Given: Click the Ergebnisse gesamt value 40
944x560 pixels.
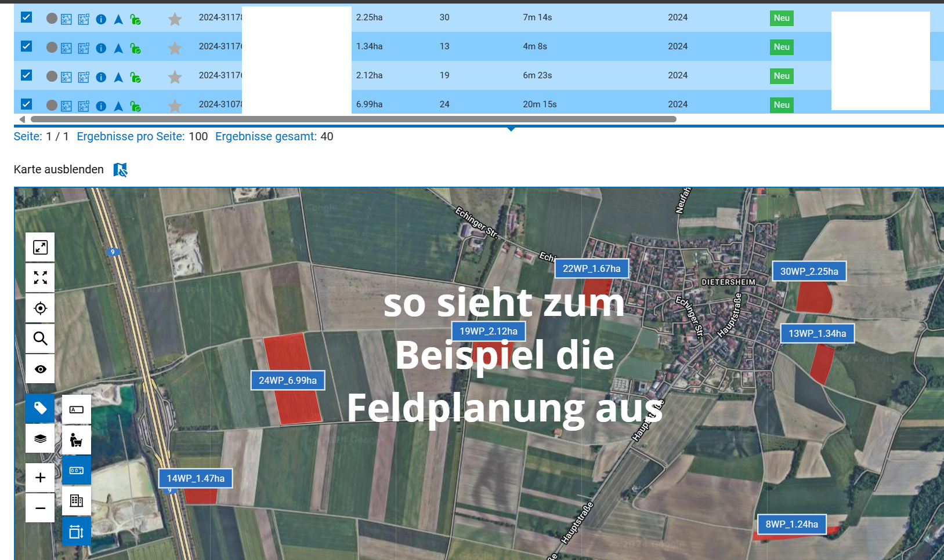Looking at the screenshot, I should [327, 136].
